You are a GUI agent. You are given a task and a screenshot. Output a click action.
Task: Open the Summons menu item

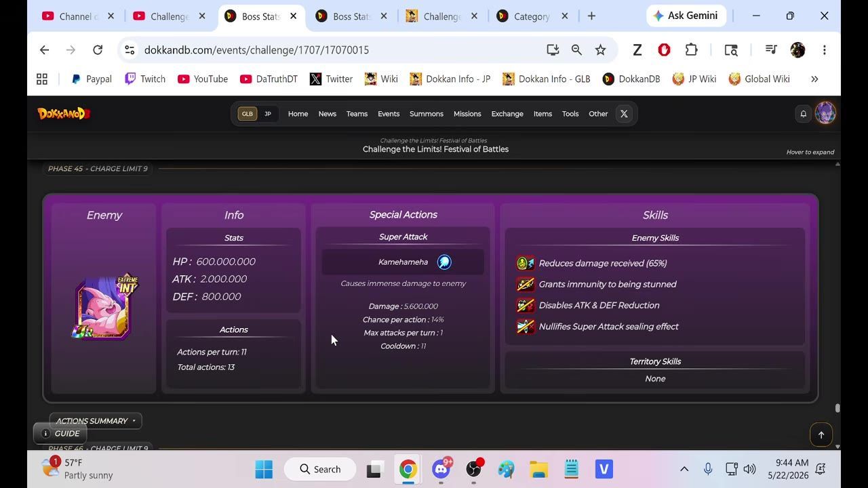[427, 114]
